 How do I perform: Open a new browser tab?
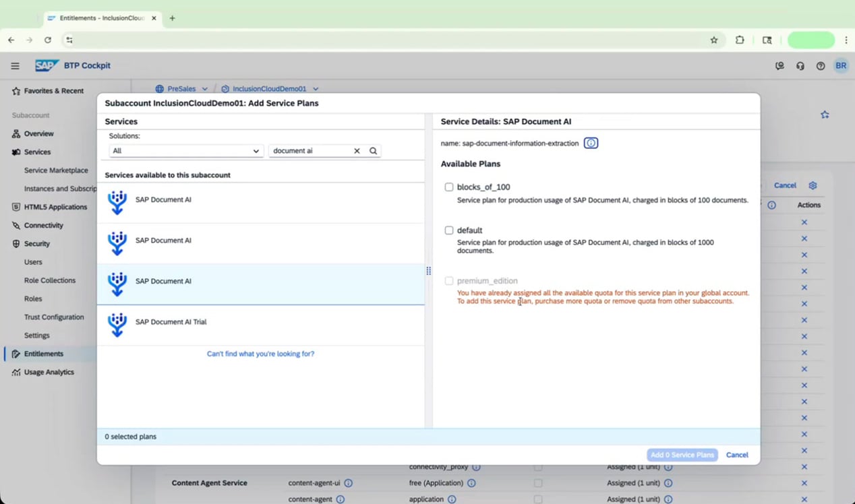[x=172, y=18]
